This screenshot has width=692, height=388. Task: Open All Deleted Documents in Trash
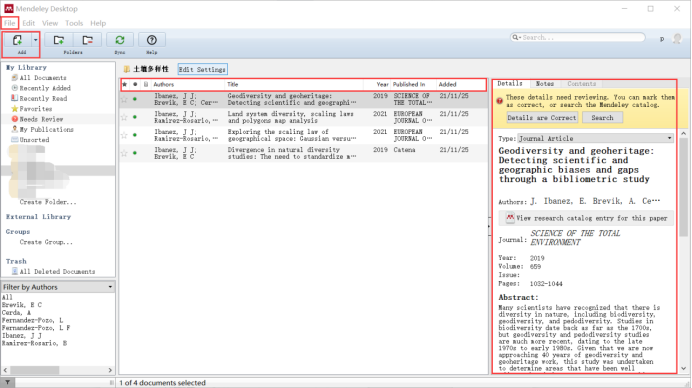pyautogui.click(x=57, y=271)
